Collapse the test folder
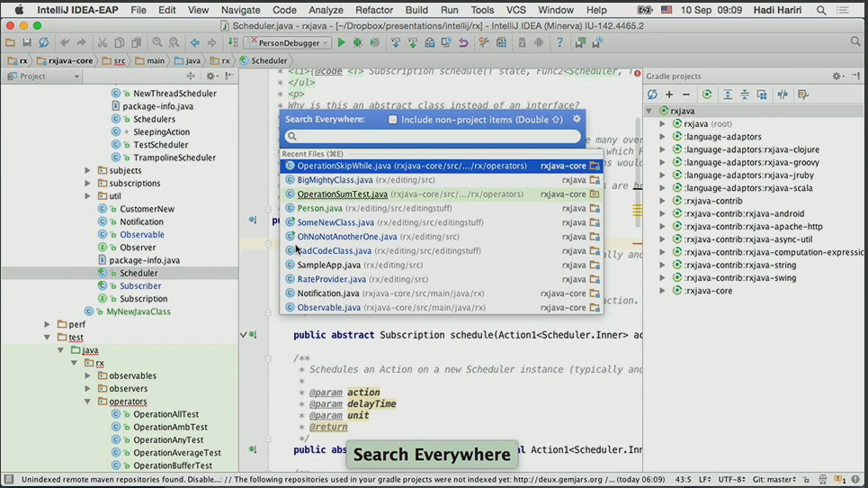868x488 pixels. click(x=47, y=338)
